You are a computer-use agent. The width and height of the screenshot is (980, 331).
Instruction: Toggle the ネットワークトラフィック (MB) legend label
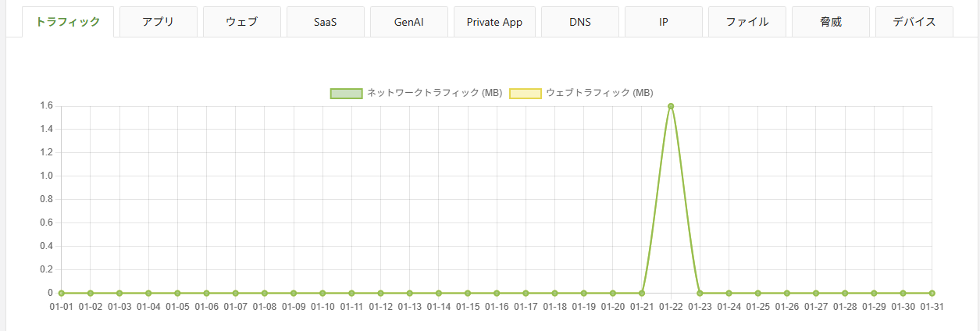pos(434,93)
